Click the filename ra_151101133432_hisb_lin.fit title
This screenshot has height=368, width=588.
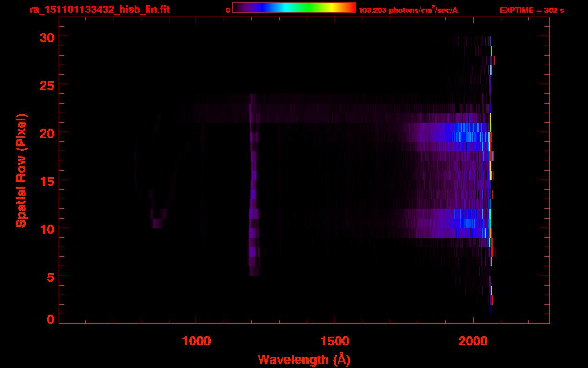click(x=99, y=10)
